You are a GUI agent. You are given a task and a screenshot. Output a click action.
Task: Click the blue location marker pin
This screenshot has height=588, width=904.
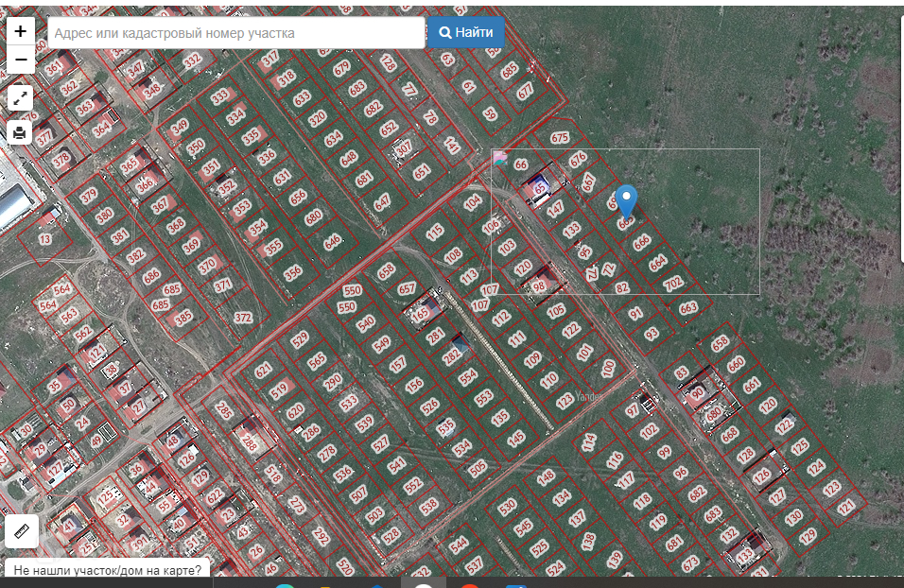[626, 201]
